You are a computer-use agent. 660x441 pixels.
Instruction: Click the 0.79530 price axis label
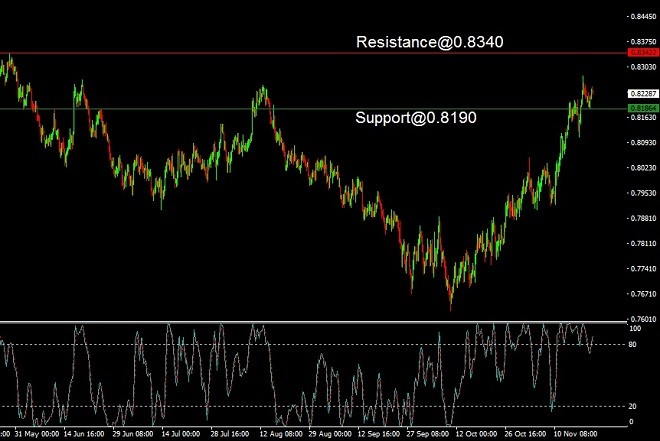(x=643, y=193)
